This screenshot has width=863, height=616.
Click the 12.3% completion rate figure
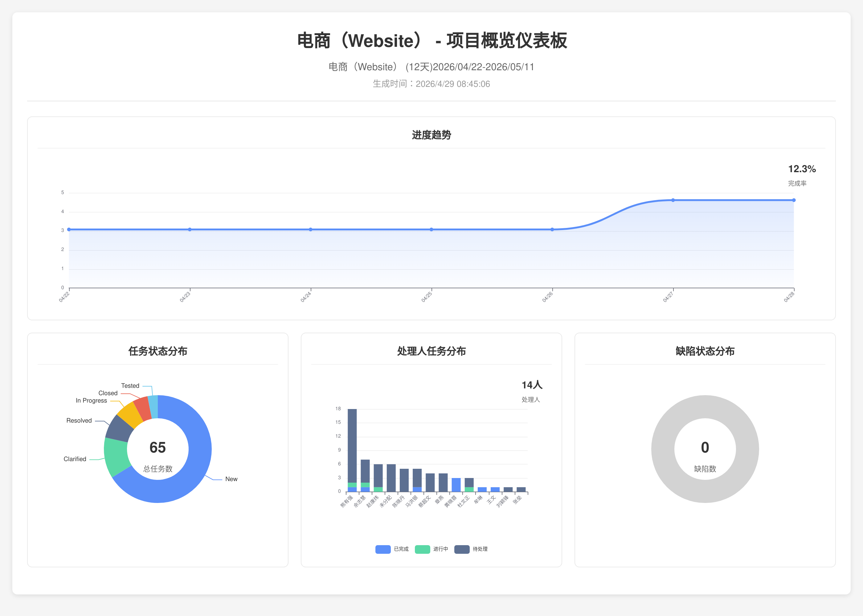click(x=802, y=169)
